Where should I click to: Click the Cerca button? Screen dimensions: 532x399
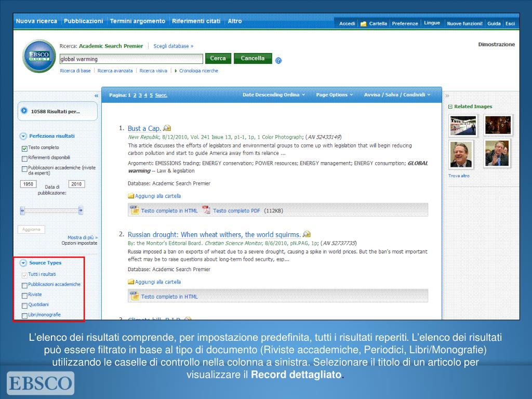pyautogui.click(x=218, y=58)
